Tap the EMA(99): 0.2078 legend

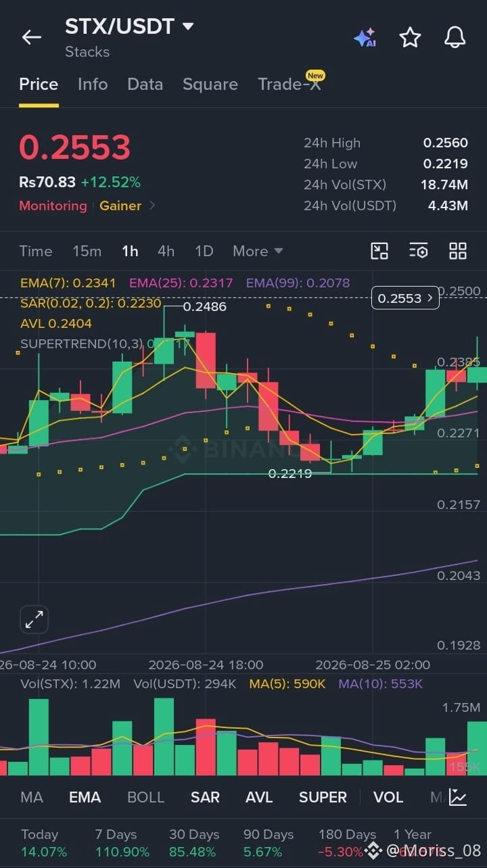298,283
